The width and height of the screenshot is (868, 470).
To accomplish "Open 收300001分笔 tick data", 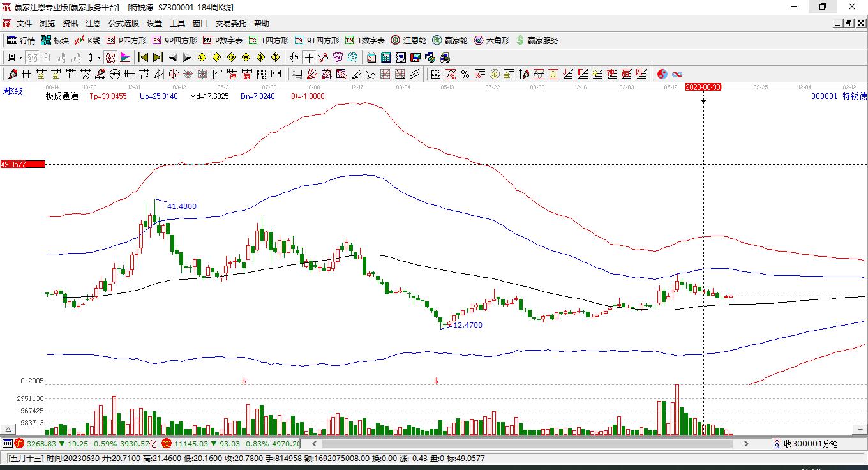I will click(x=805, y=443).
